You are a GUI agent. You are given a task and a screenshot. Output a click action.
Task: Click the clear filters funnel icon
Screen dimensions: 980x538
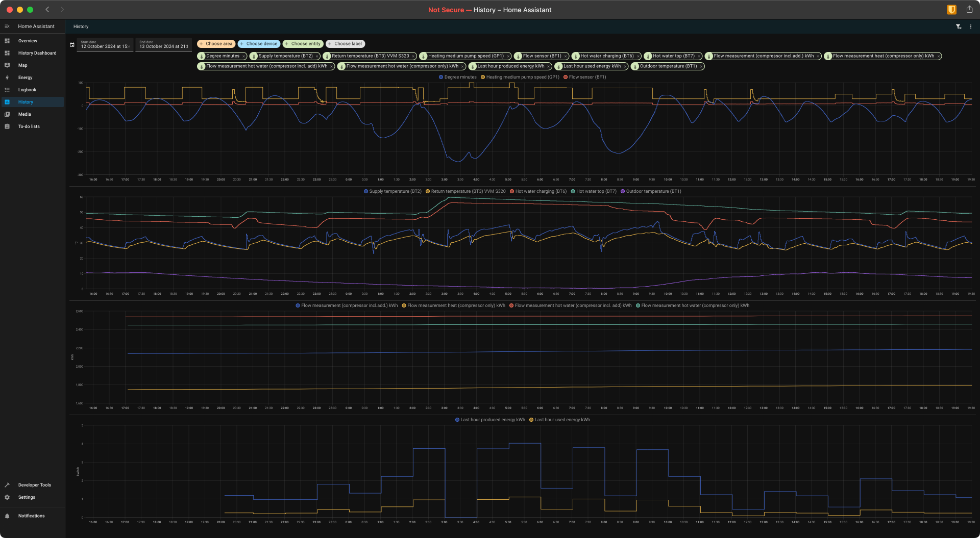pyautogui.click(x=958, y=27)
